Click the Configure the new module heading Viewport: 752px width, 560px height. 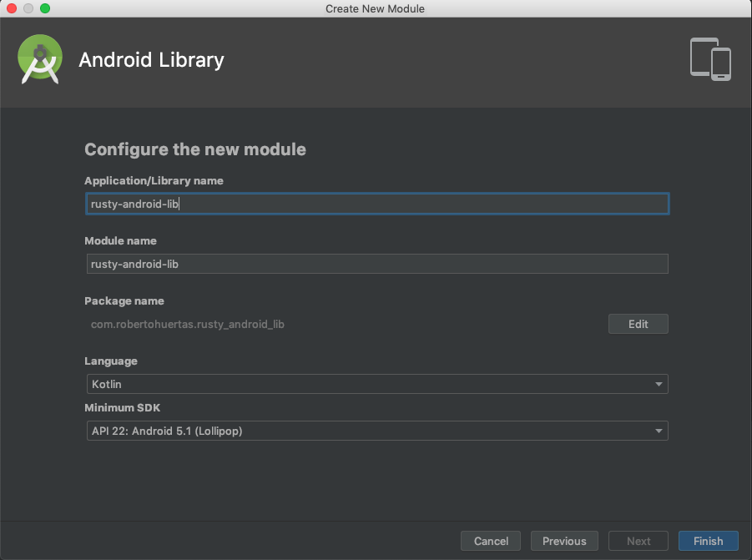[x=195, y=149]
